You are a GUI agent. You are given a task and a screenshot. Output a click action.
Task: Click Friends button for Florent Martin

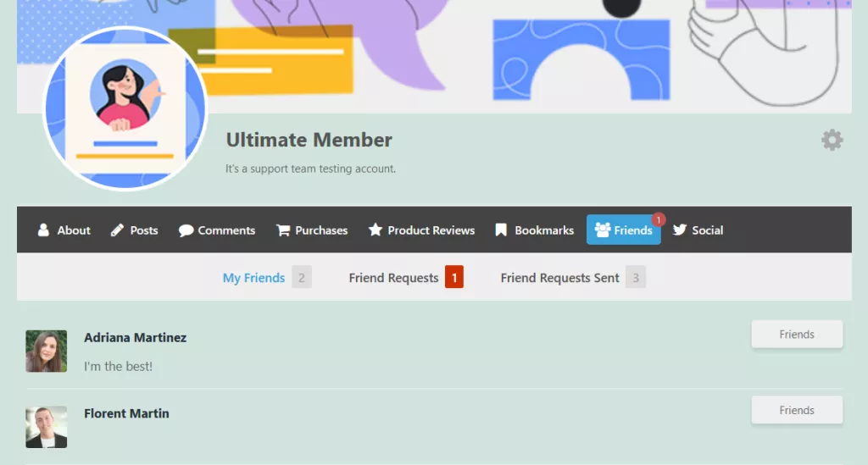(796, 411)
